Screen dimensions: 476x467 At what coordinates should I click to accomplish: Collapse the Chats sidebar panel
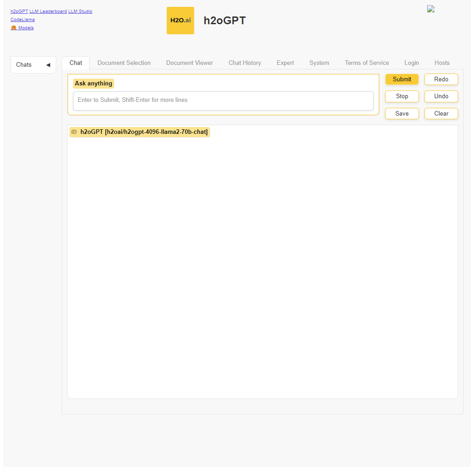48,65
